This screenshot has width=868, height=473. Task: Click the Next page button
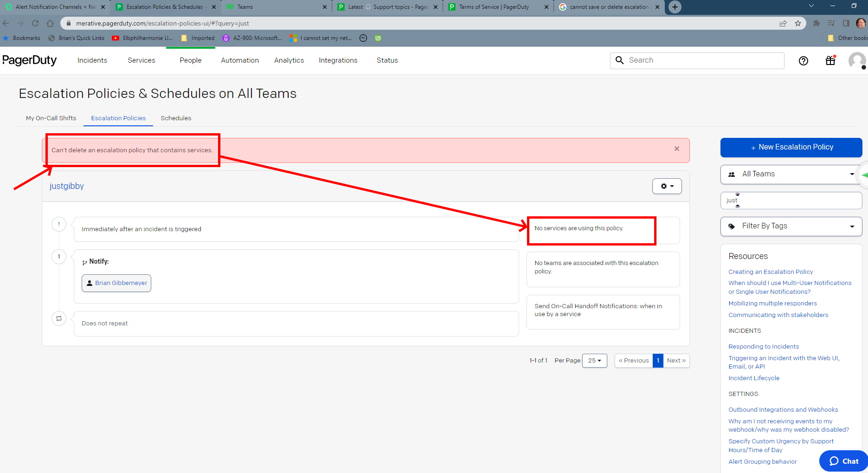click(x=676, y=361)
